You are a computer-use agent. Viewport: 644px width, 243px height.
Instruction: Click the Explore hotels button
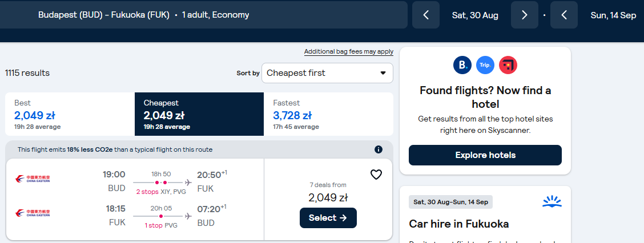(485, 155)
